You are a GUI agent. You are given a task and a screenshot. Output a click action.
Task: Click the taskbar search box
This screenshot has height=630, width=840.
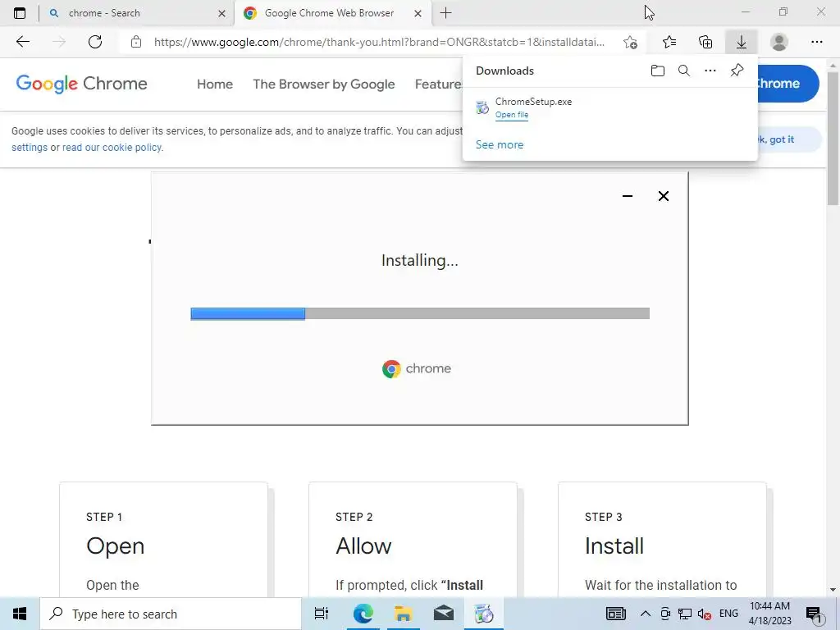pos(171,614)
